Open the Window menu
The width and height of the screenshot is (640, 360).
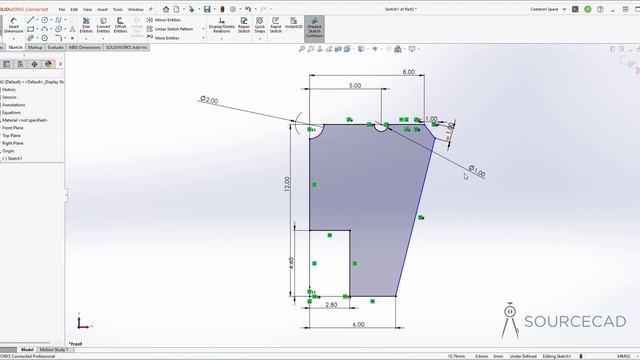click(x=136, y=9)
